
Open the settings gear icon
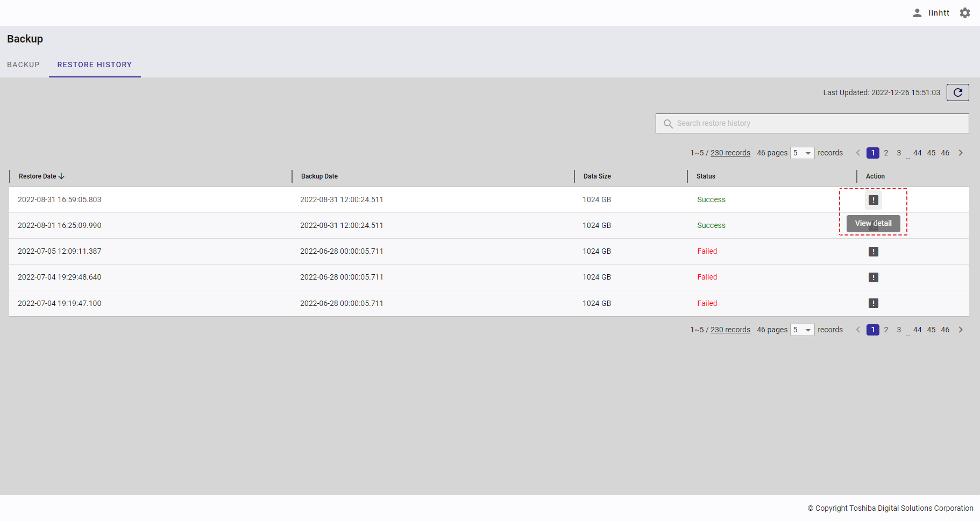tap(965, 13)
